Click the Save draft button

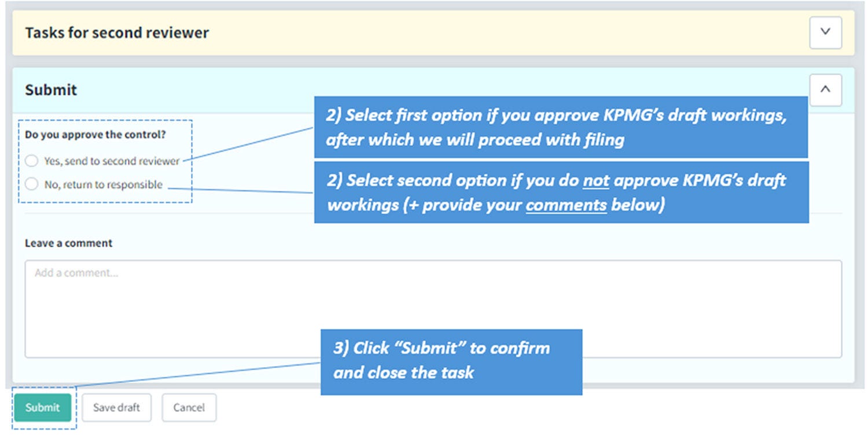tap(116, 408)
